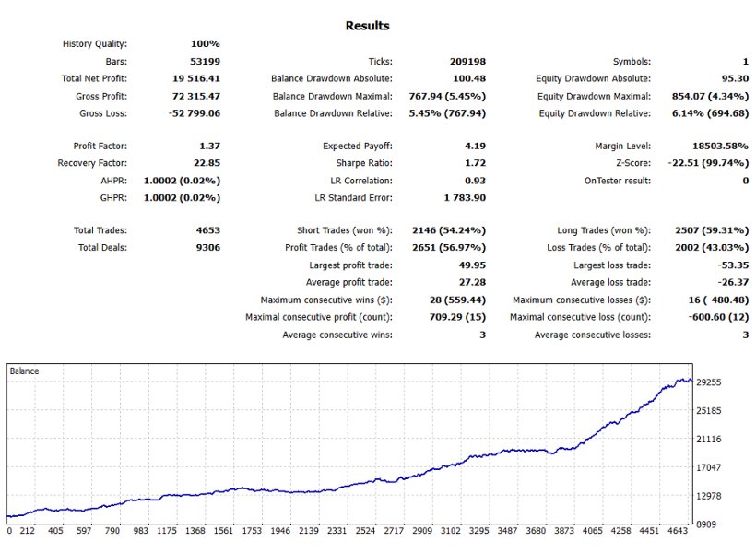This screenshot has width=756, height=553.
Task: Click the AHPR value 1.0002 (0.02%)
Action: 182,181
